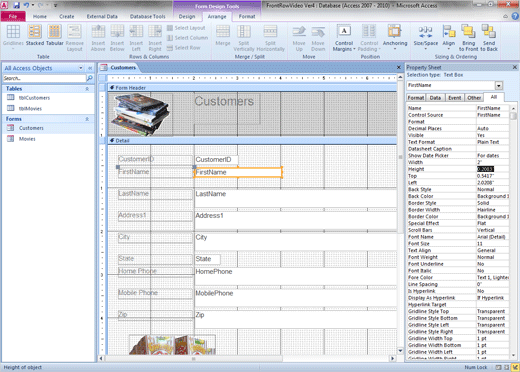Apply the Stacked layout icon

point(35,32)
